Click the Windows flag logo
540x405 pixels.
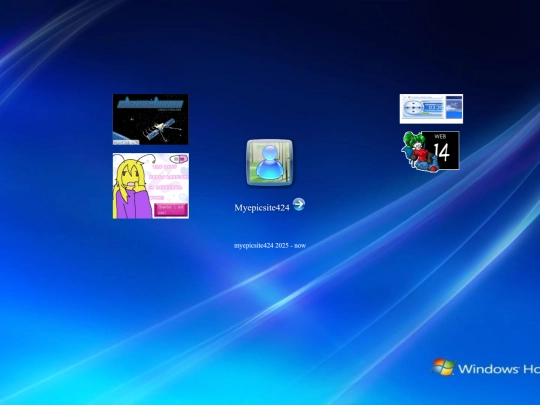[x=443, y=367]
